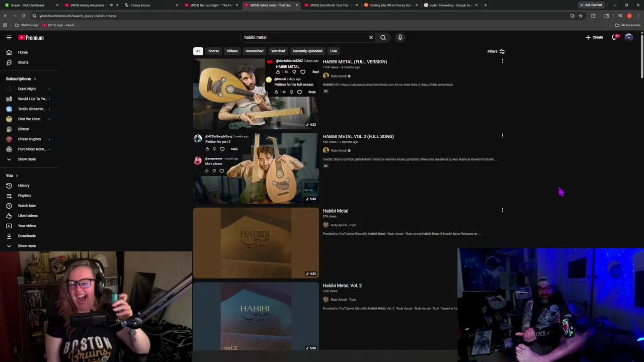The height and width of the screenshot is (362, 644).
Task: Select the Unwatched filter chip
Action: point(254,51)
